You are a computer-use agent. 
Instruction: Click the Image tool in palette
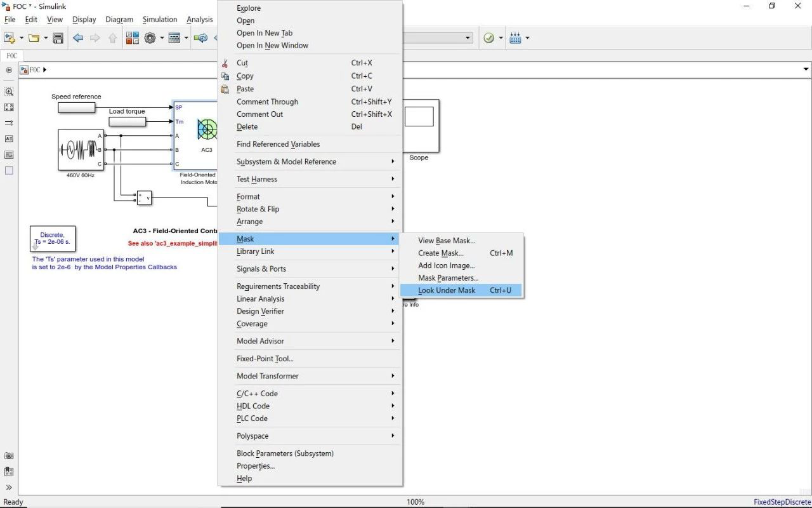coord(9,154)
